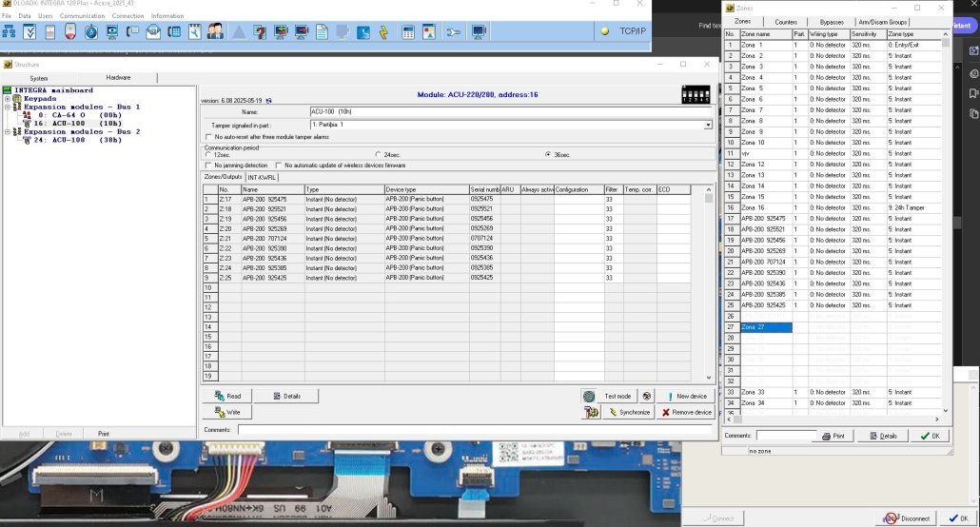Open the calculator icon in the toolbar
Viewport: 980px width, 527px height.
coord(407,32)
